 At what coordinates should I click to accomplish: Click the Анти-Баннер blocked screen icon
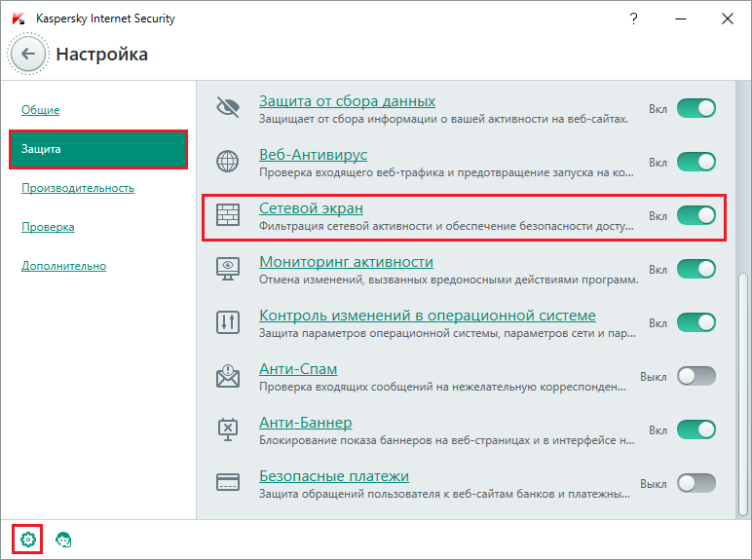pos(229,429)
